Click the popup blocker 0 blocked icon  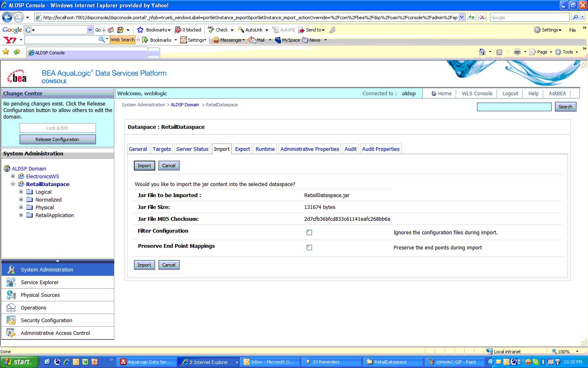(x=178, y=30)
